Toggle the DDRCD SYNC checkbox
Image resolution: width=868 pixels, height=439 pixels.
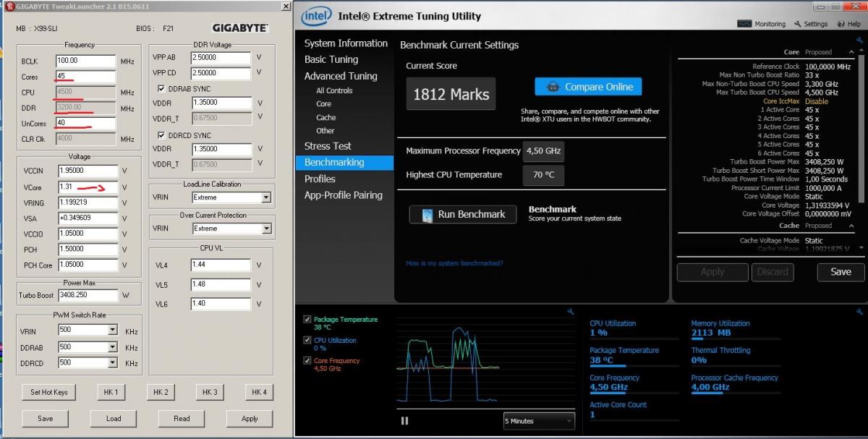(x=162, y=135)
